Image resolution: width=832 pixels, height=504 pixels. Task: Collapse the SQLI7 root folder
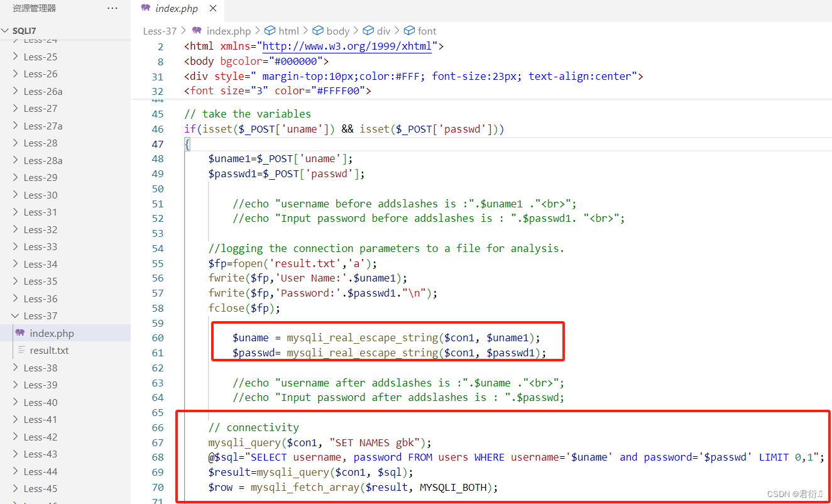click(5, 31)
